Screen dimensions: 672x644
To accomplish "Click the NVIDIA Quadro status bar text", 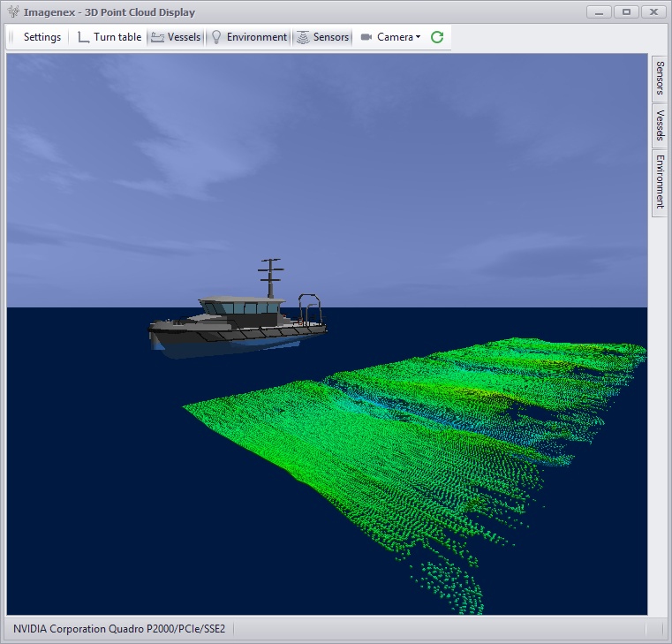I will click(x=119, y=629).
